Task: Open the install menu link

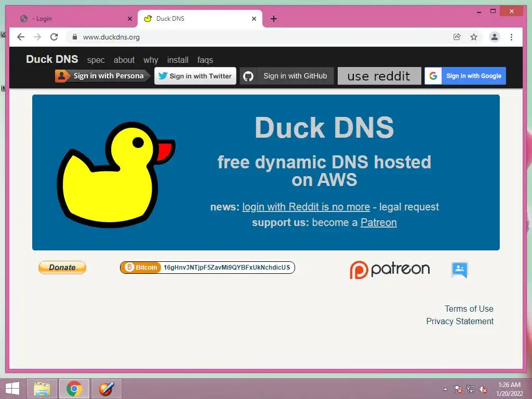Action: (178, 60)
